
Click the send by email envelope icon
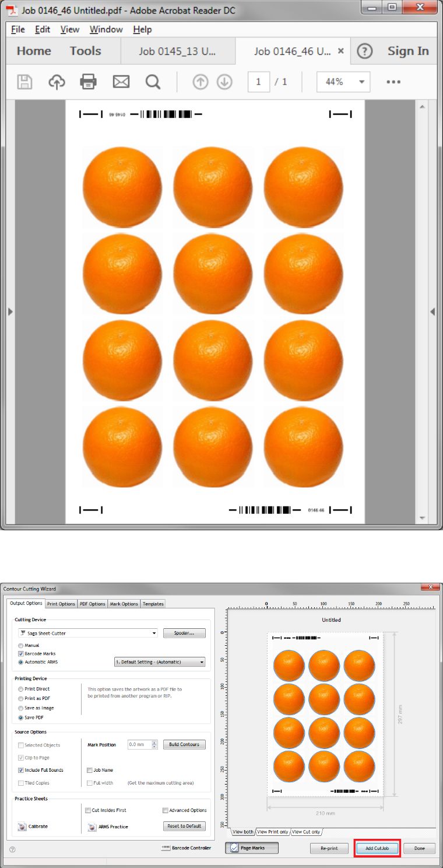[121, 82]
